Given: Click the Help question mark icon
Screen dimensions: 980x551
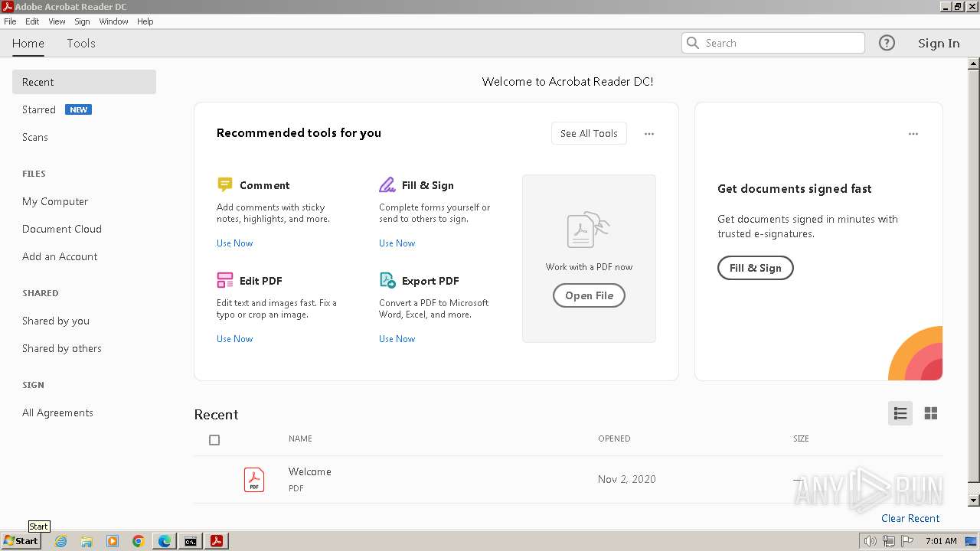Looking at the screenshot, I should (x=887, y=43).
